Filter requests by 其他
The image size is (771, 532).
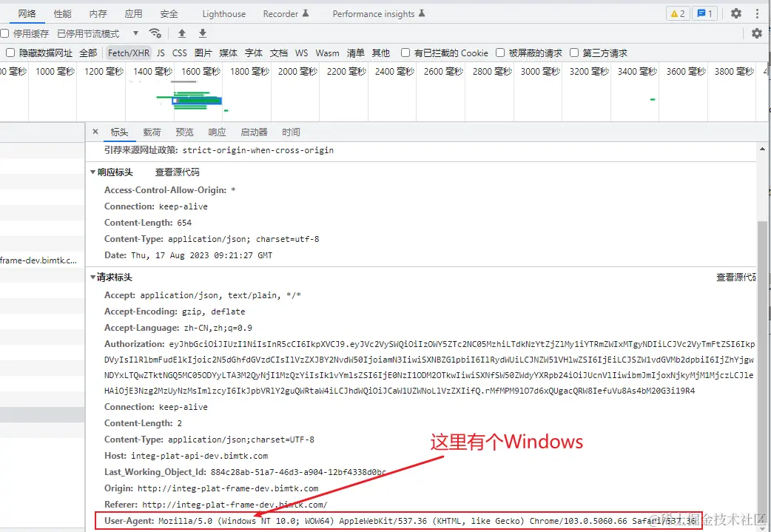[x=380, y=53]
